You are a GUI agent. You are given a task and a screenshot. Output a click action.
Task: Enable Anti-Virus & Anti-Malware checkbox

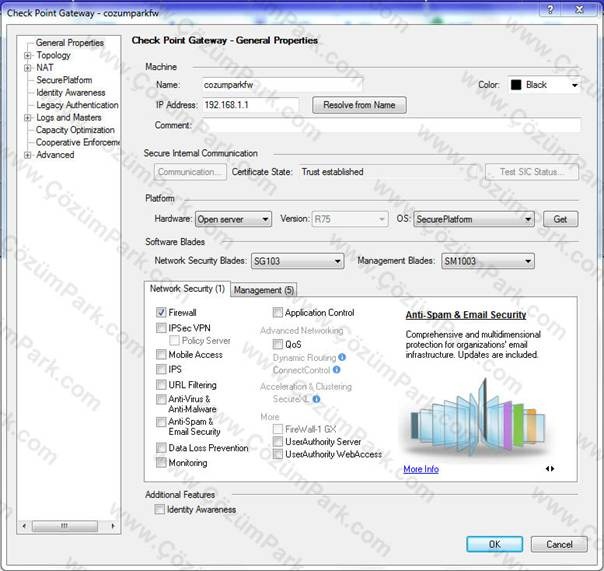[x=161, y=399]
